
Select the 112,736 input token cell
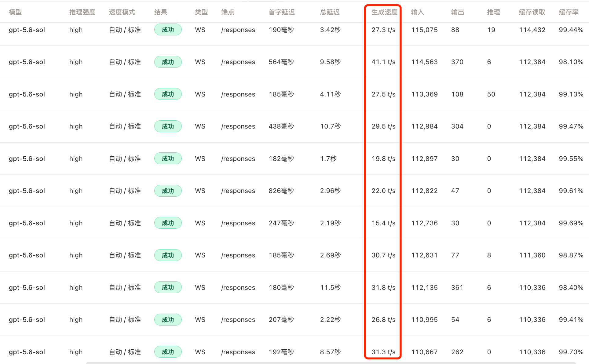425,223
